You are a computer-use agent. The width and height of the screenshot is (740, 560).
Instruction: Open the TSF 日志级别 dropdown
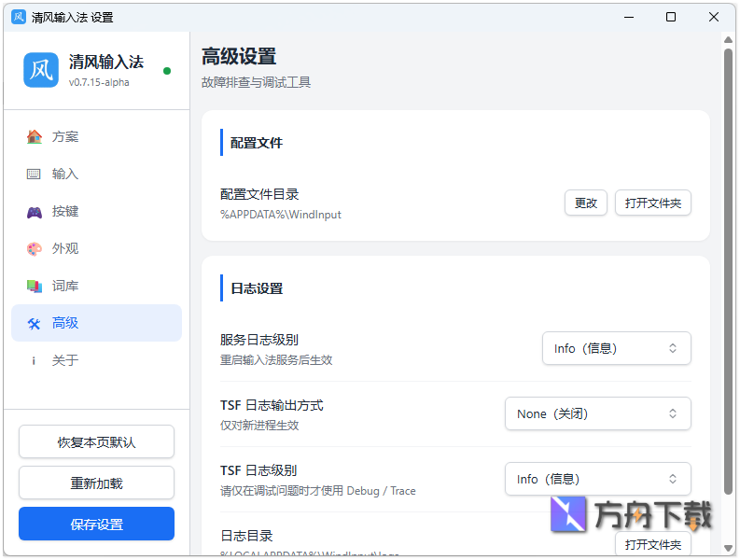[x=598, y=479]
